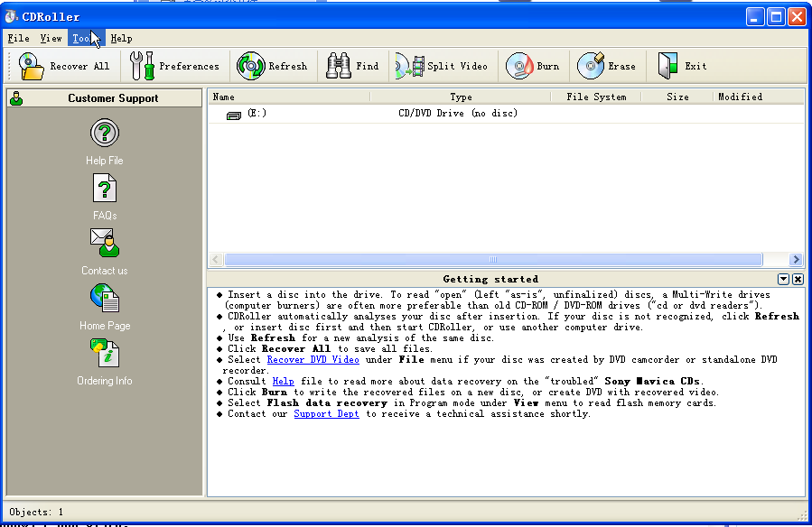Open the Help File icon
This screenshot has height=527, width=812.
pos(105,134)
